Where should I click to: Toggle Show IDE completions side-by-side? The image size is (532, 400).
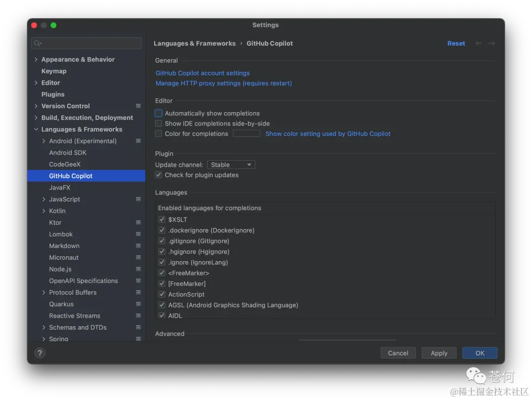pos(159,123)
